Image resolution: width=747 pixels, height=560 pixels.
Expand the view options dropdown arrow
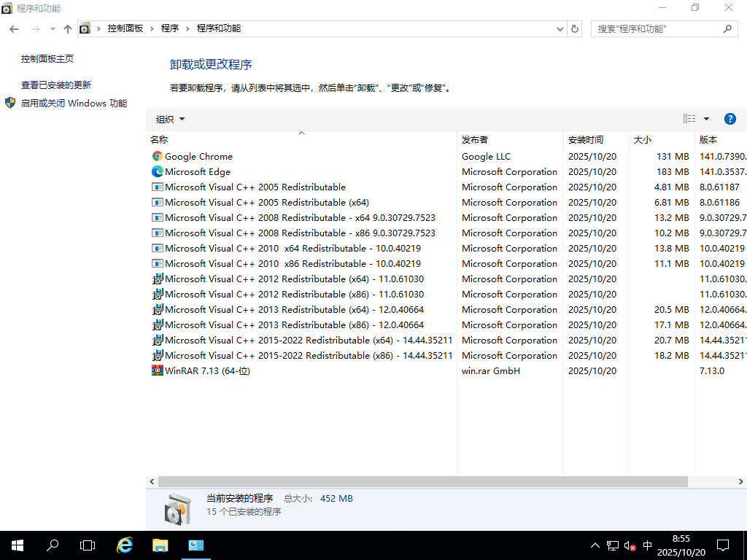coord(705,118)
